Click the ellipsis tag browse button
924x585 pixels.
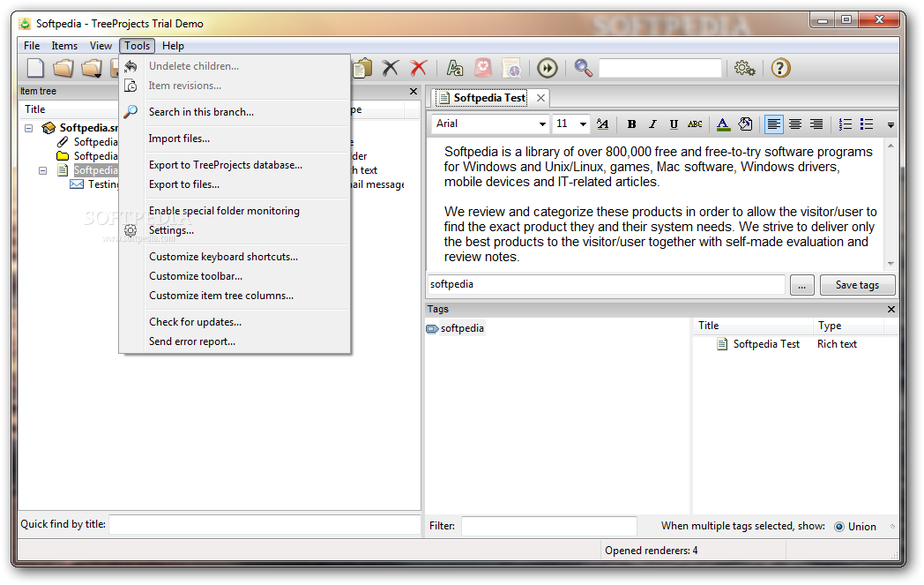point(802,285)
